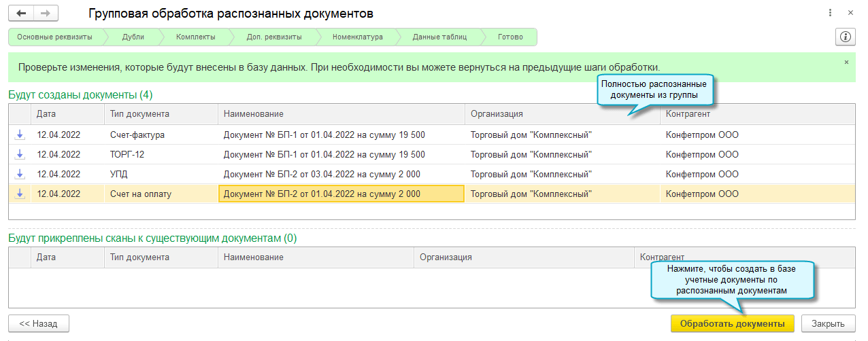Image resolution: width=868 pixels, height=341 pixels.
Task: Switch to the Дубли step
Action: point(133,37)
